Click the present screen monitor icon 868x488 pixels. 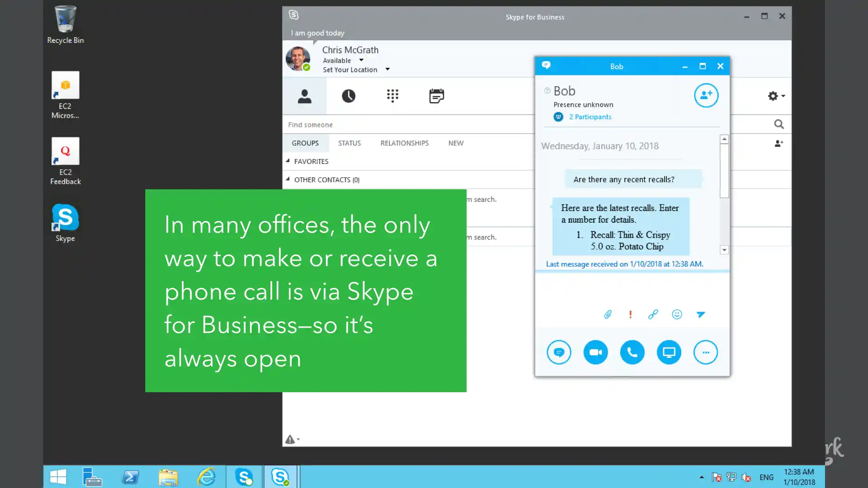[x=669, y=352]
